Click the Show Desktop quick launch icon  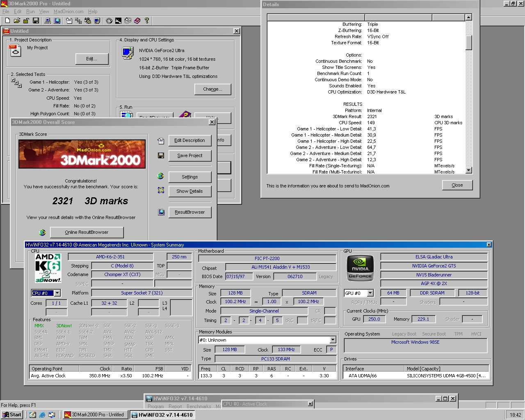(32, 415)
